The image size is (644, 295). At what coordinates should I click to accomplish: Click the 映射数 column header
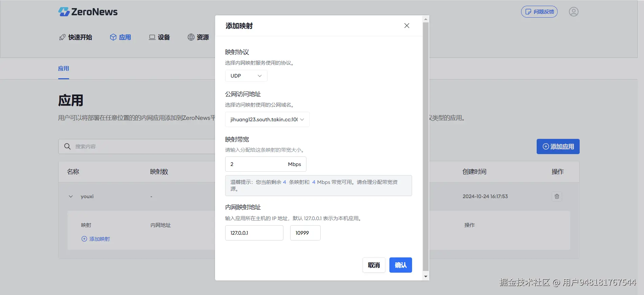tap(159, 172)
